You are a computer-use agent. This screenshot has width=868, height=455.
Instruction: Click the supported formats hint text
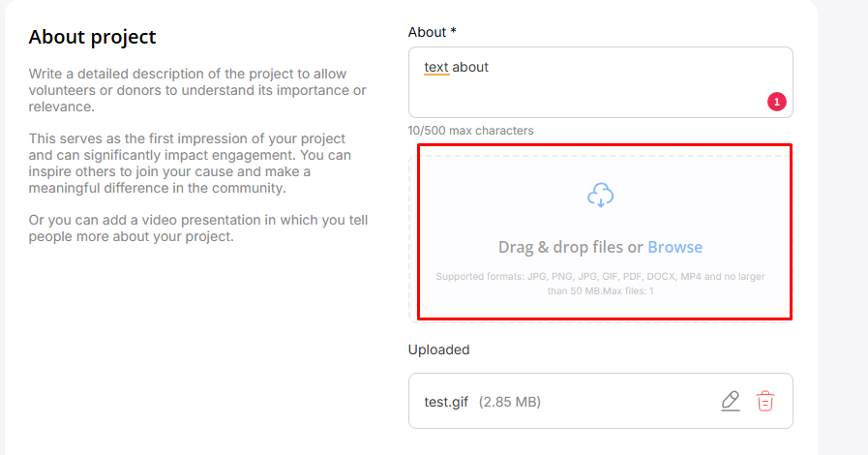[600, 283]
